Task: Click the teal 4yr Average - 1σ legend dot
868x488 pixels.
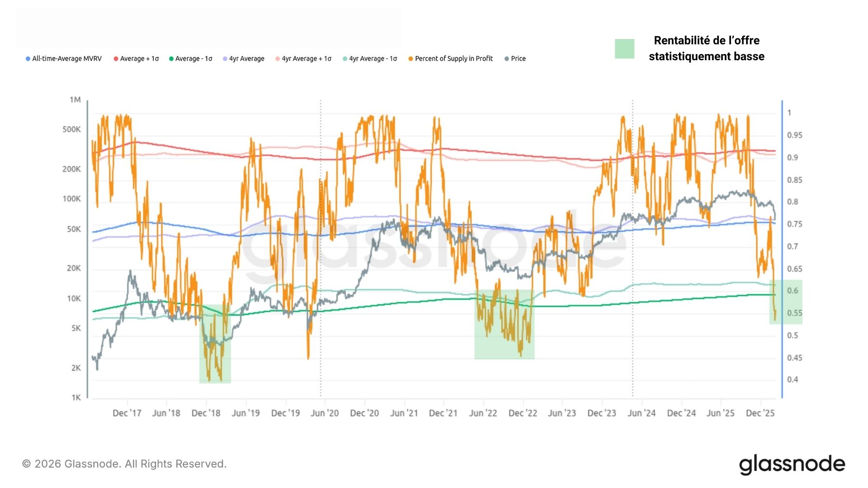Action: coord(344,58)
